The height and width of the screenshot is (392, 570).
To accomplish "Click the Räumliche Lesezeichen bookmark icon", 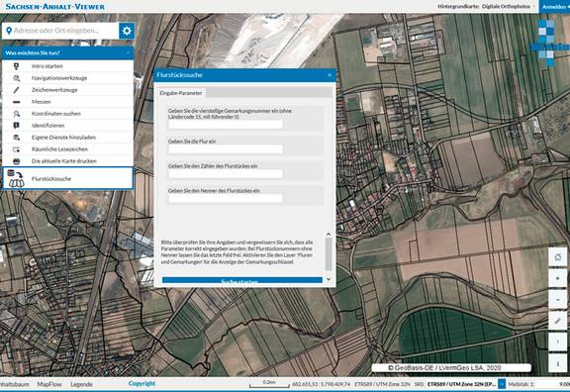I will (x=17, y=149).
